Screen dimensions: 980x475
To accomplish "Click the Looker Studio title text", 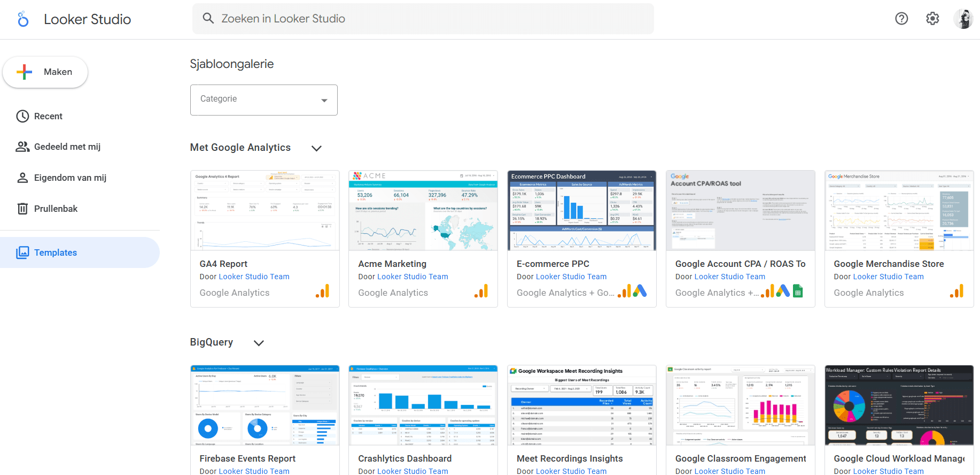I will coord(88,19).
